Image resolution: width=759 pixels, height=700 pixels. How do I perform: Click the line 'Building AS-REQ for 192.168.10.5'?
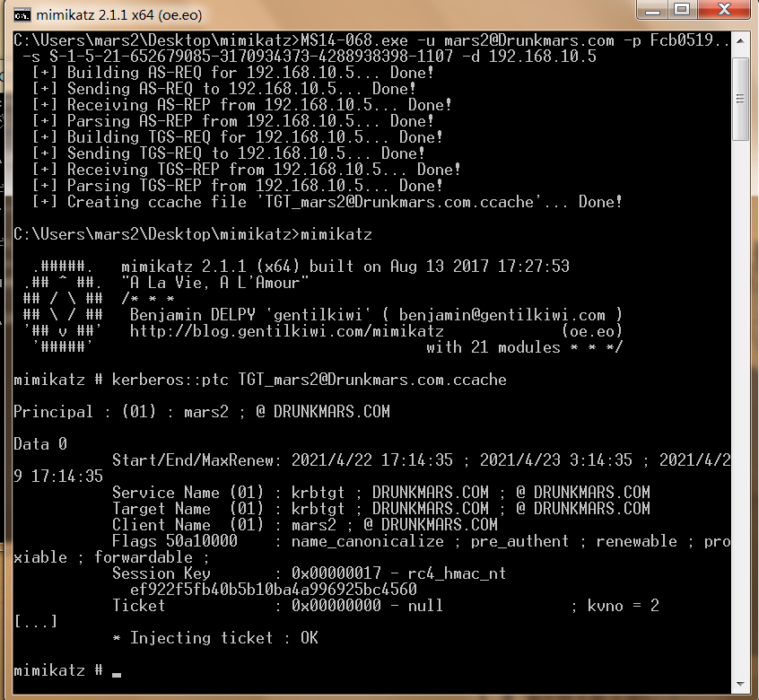[x=232, y=73]
